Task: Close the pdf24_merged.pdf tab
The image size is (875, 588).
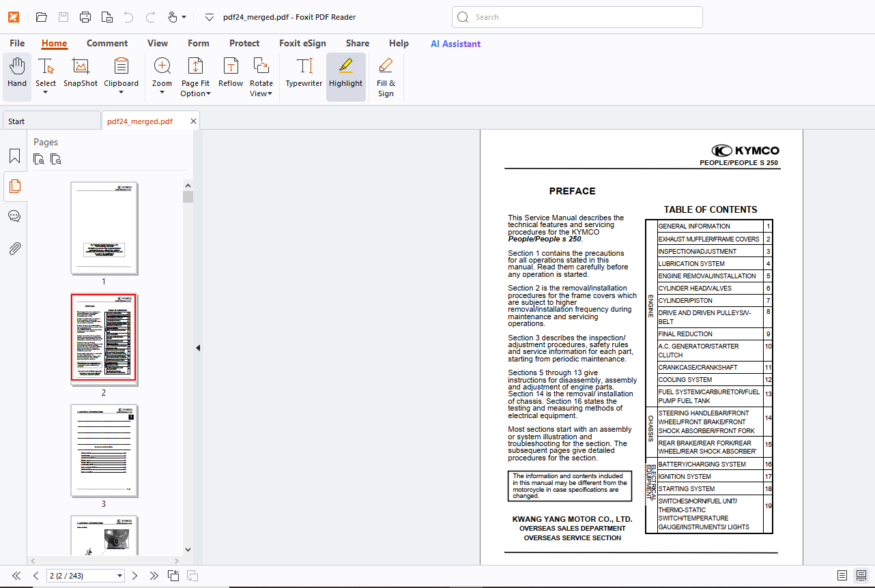Action: (x=193, y=121)
